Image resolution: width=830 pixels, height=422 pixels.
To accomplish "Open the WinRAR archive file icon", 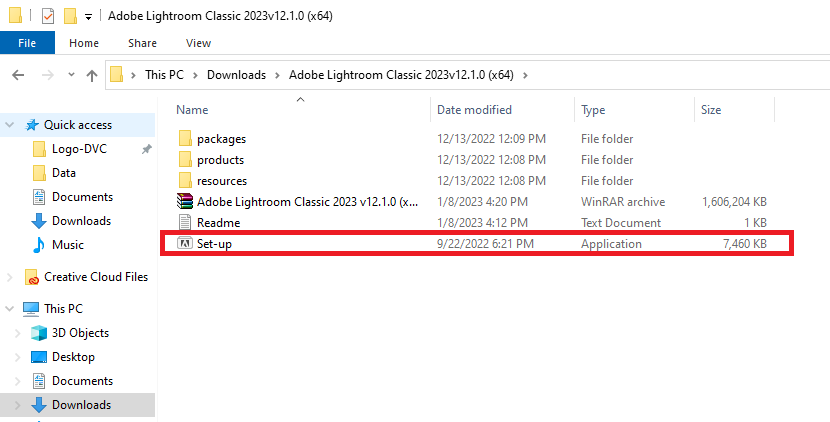I will point(184,202).
